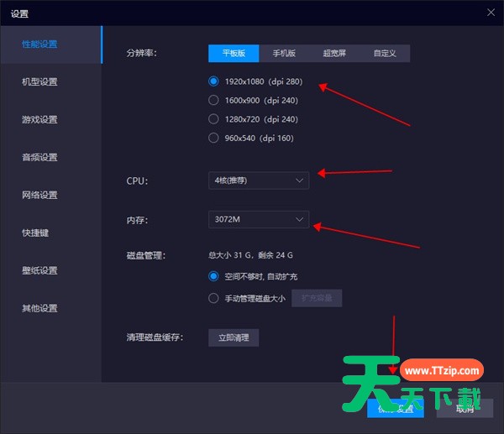The height and width of the screenshot is (434, 504).
Task: Switch to the 手机版 resolution tab
Action: [284, 53]
